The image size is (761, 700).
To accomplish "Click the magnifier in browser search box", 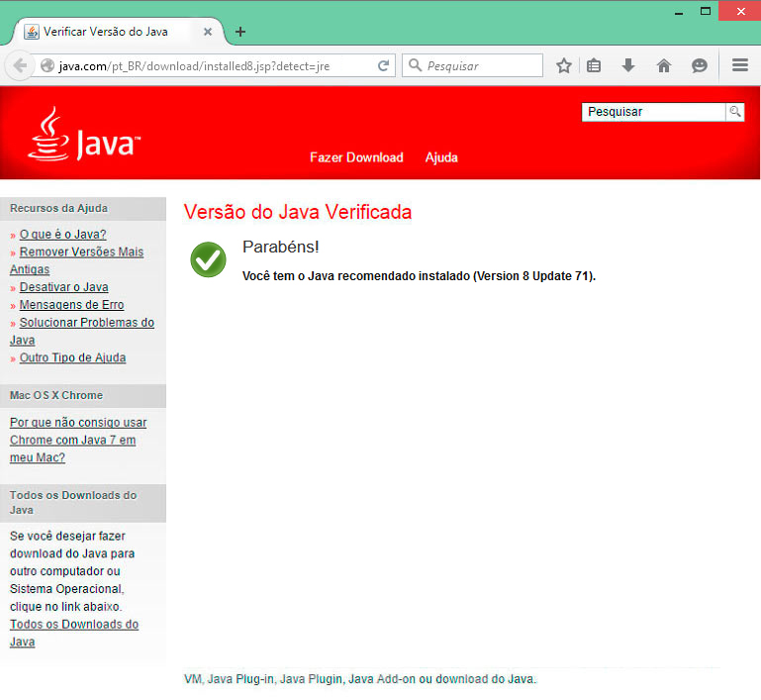I will [x=415, y=65].
